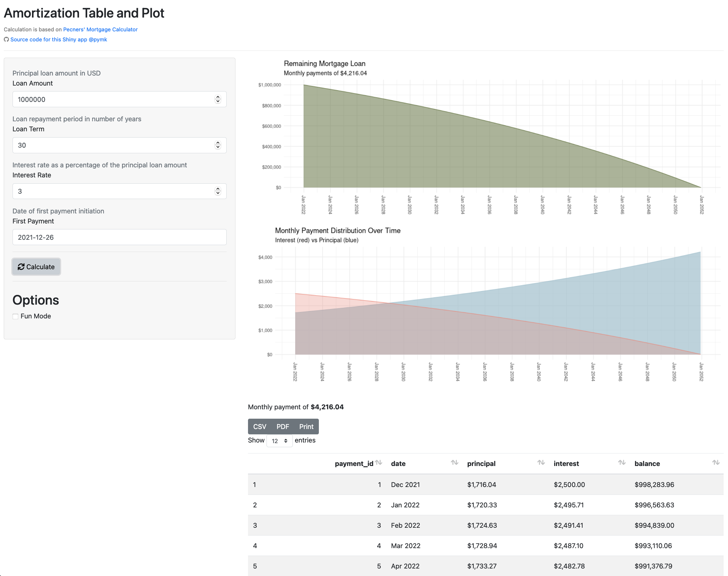The image size is (728, 576).
Task: Click the date column sort arrows
Action: point(454,462)
